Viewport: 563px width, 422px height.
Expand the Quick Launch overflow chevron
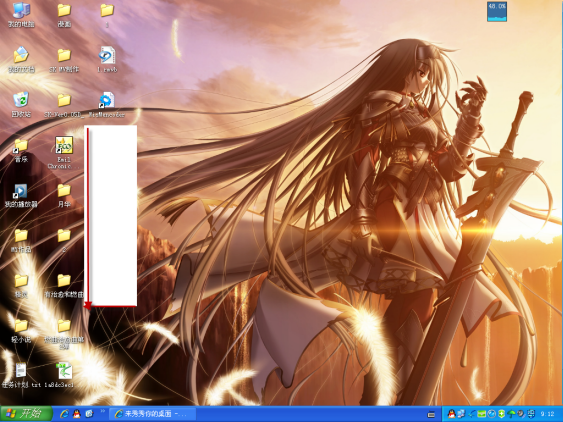click(x=102, y=411)
